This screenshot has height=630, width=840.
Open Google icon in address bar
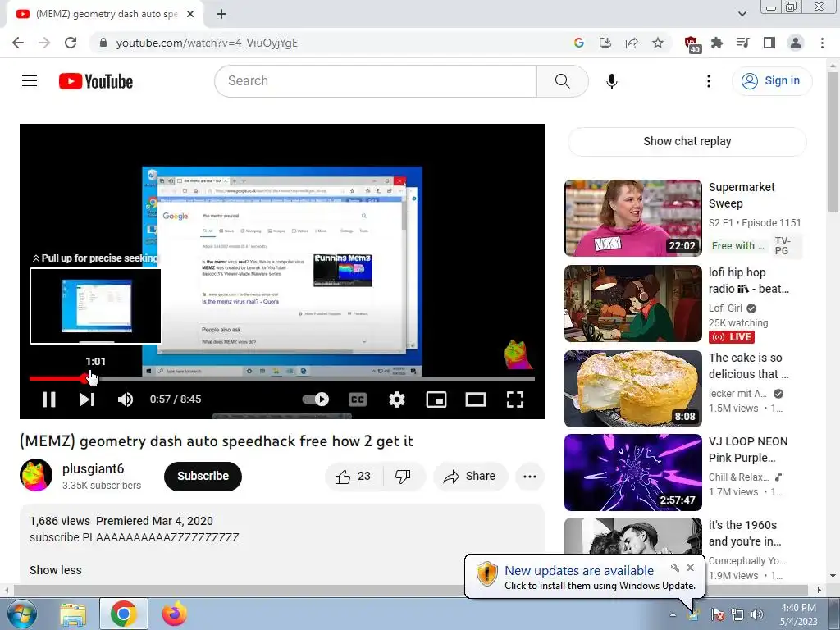(x=579, y=43)
